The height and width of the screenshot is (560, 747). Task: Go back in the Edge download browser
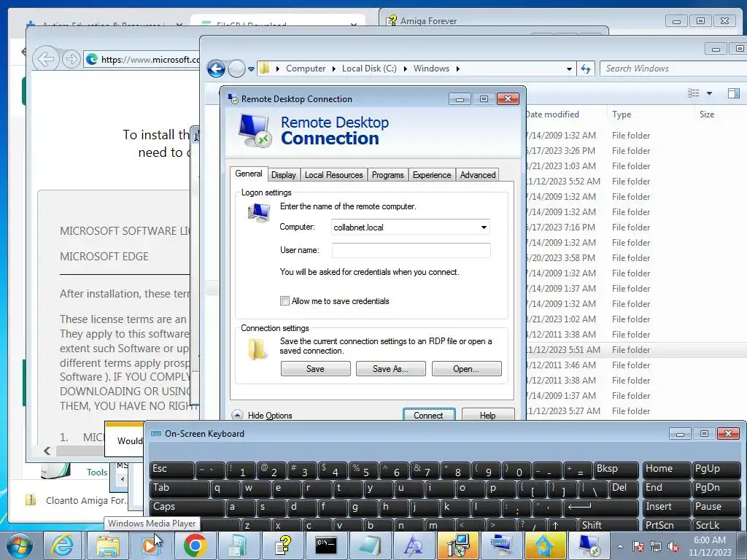[x=46, y=60]
